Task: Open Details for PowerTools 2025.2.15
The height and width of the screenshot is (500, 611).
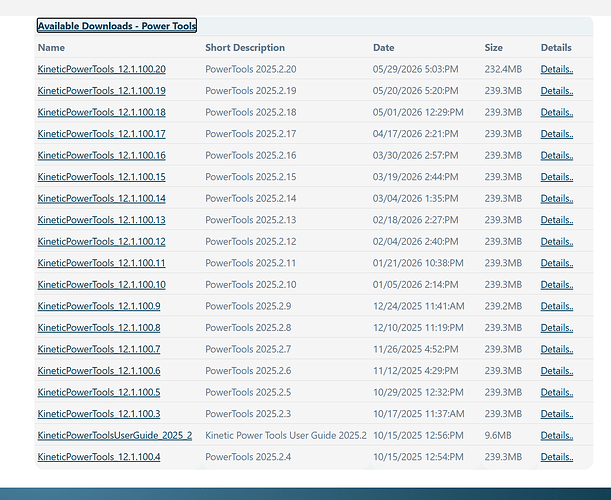Action: tap(557, 177)
